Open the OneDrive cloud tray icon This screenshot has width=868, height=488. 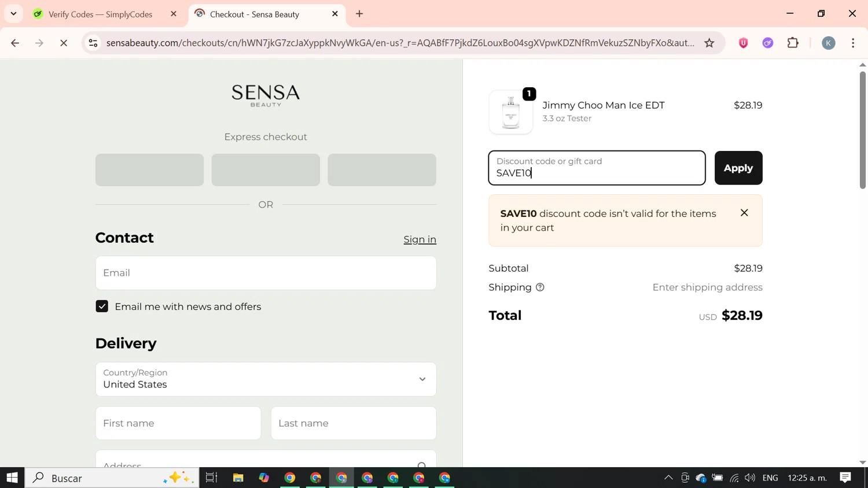701,478
